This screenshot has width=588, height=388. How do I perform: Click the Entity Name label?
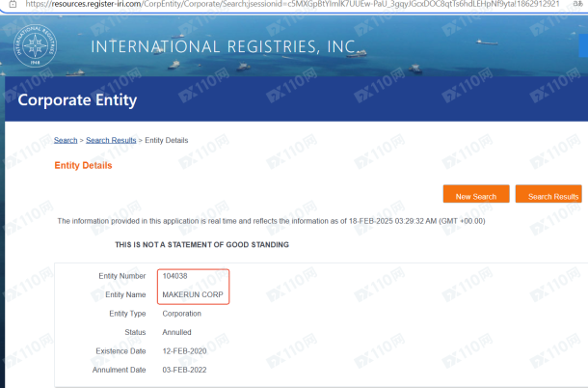(125, 294)
